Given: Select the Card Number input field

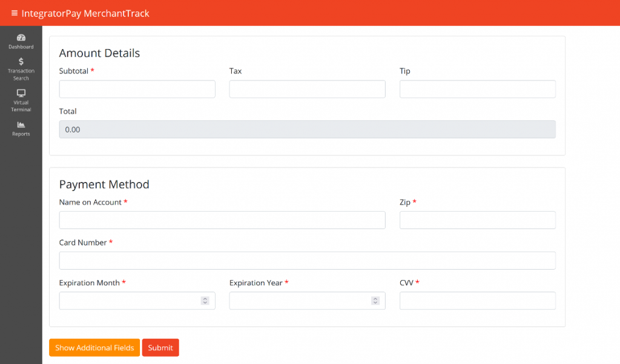Looking at the screenshot, I should (x=307, y=261).
